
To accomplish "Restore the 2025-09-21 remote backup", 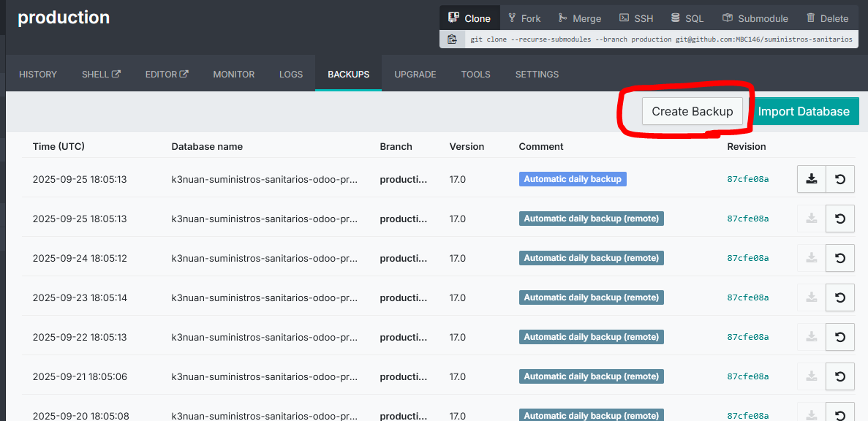I will (840, 376).
